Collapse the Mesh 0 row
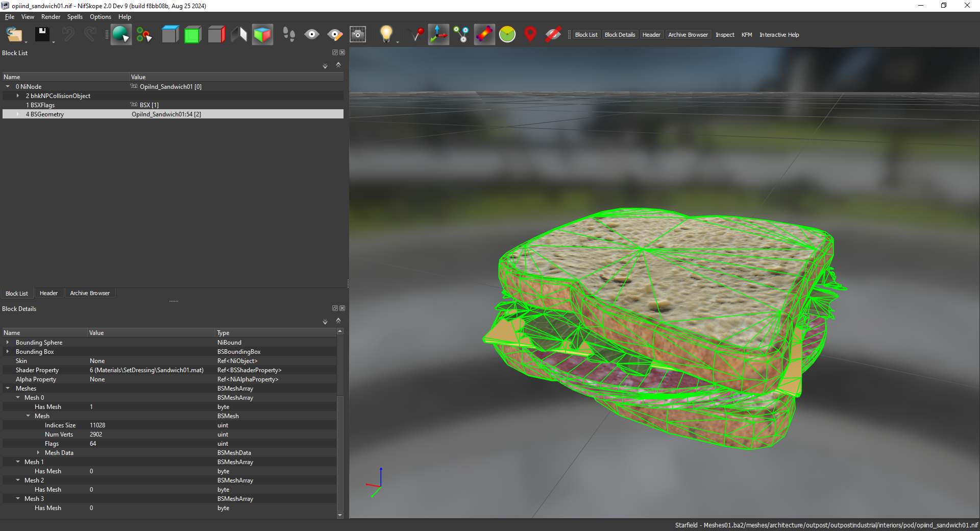Screen dimensions: 980x531 (18, 398)
